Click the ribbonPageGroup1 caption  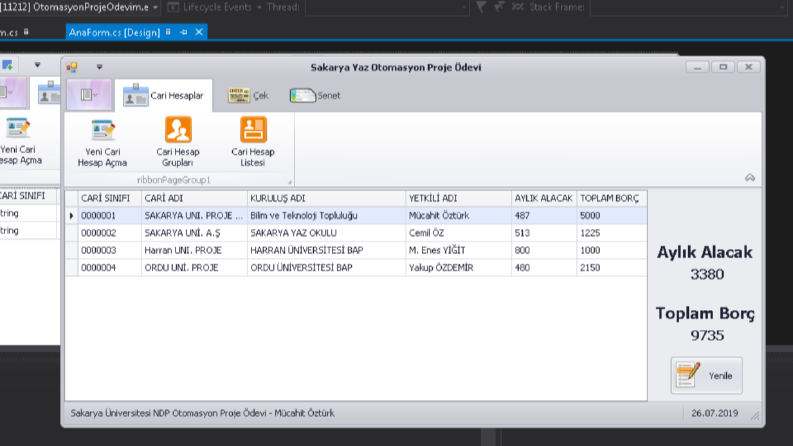click(x=173, y=180)
